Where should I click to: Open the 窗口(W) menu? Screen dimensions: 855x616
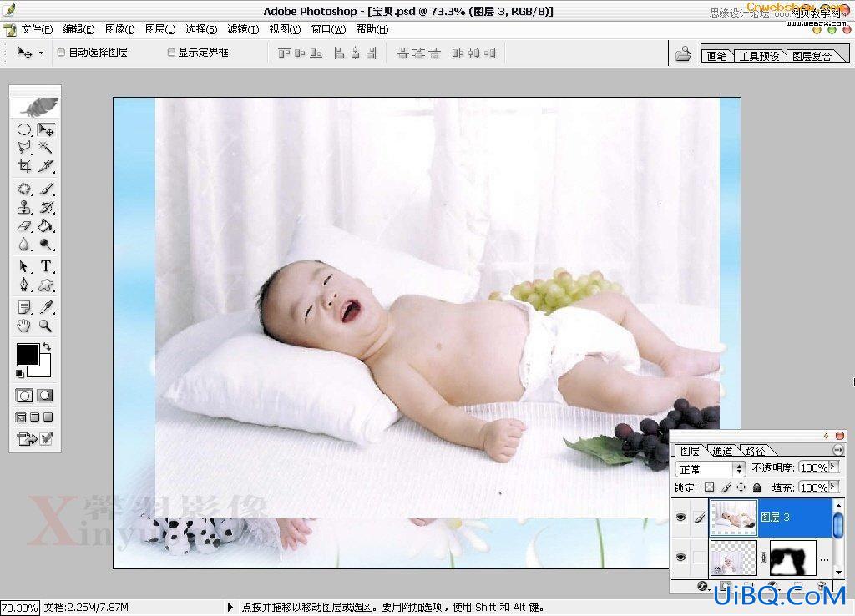pyautogui.click(x=328, y=29)
